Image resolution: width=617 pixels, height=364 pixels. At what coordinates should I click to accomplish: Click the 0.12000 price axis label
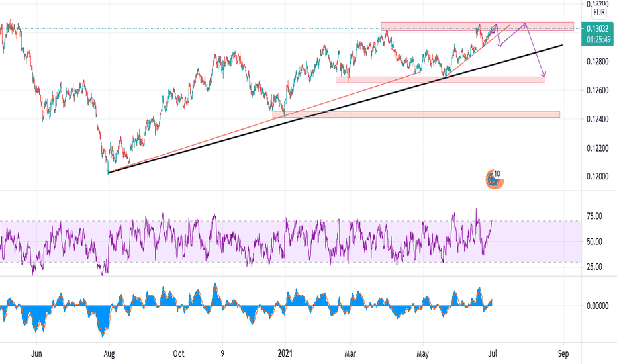pos(597,177)
